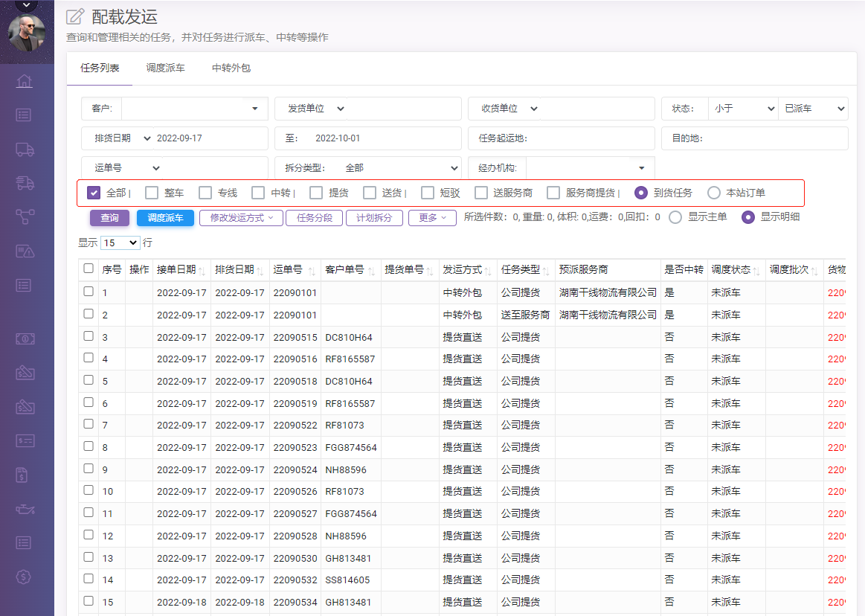Viewport: 865px width, 616px height.
Task: Open the rows-per-page dropdown showing 15
Action: point(120,243)
